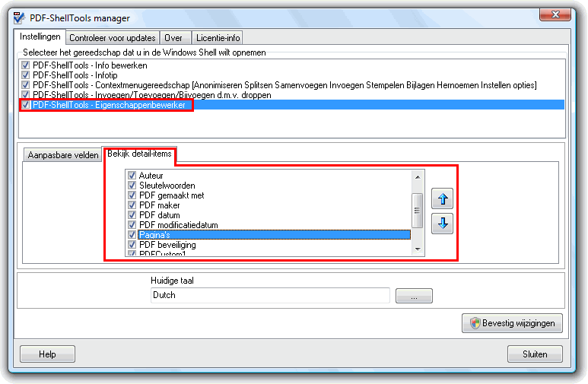Click the Huidige taal text field
This screenshot has height=384, width=588.
(270, 295)
